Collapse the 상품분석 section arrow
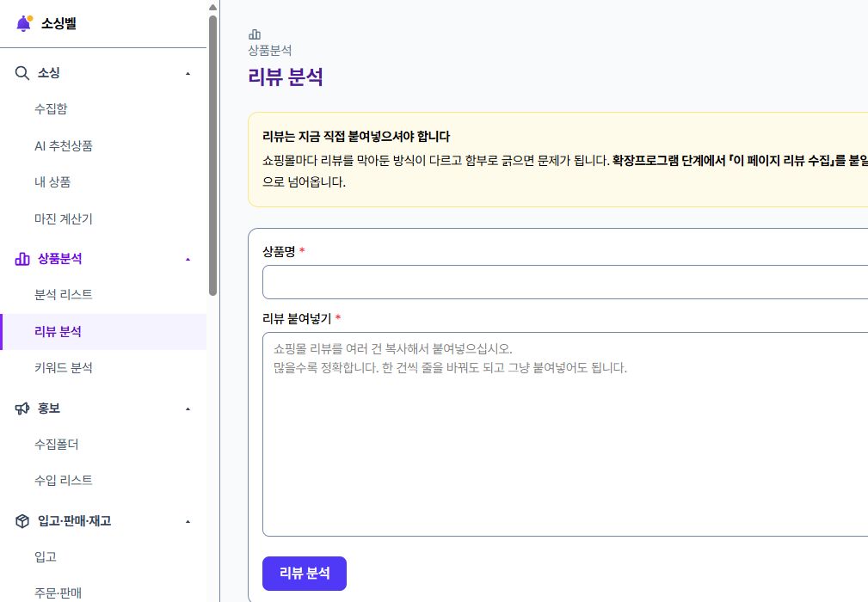The width and height of the screenshot is (868, 602). coord(188,259)
